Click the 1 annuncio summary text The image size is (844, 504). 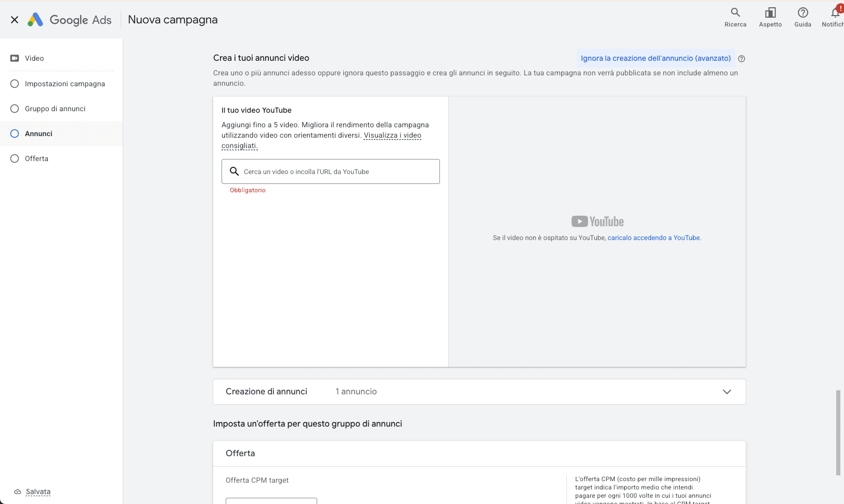pos(356,392)
